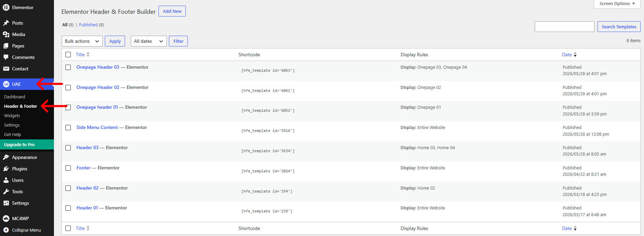Open the All dates dropdown
This screenshot has height=236, width=644.
pos(149,41)
